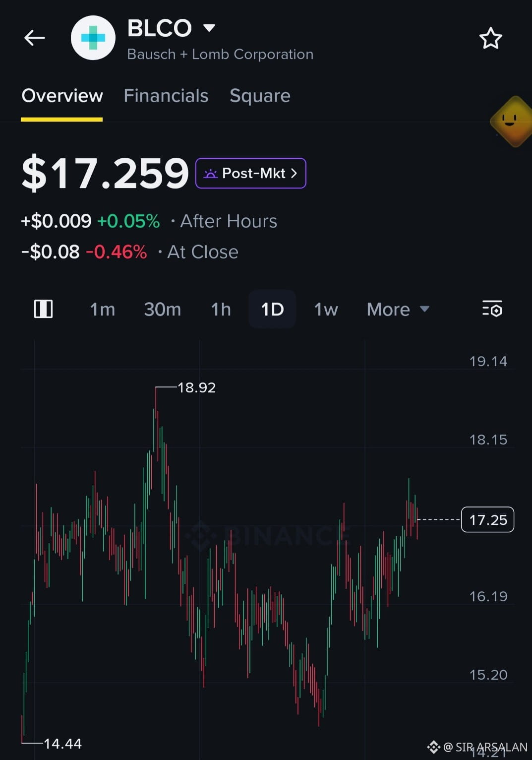Tap the floating smiley assistant icon
Screen dimensions: 532x760
[x=512, y=121]
